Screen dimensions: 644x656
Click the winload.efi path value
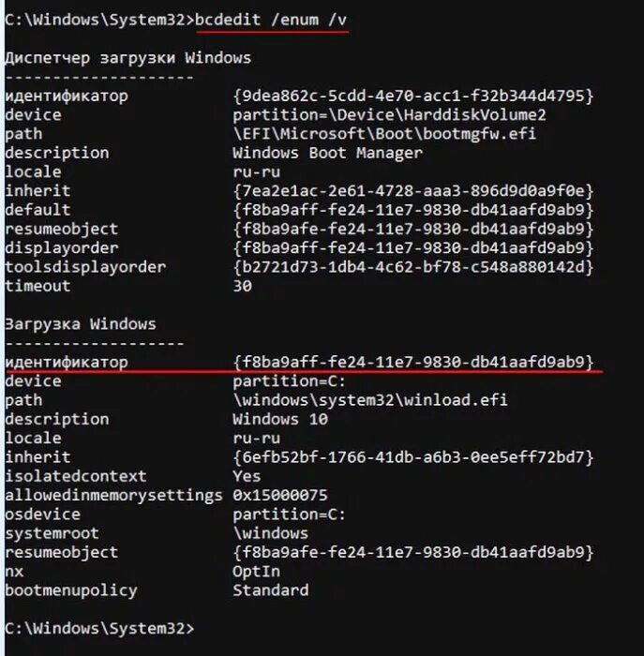pos(369,400)
